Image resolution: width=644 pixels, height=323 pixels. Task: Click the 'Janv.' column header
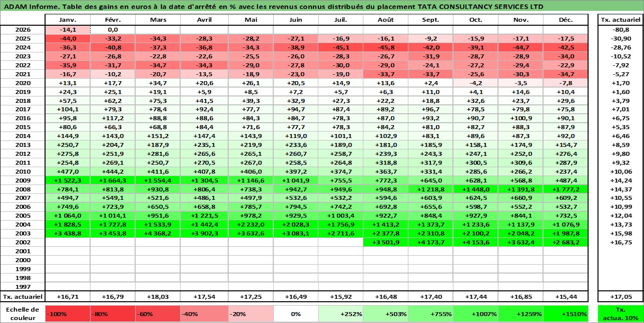(67, 20)
